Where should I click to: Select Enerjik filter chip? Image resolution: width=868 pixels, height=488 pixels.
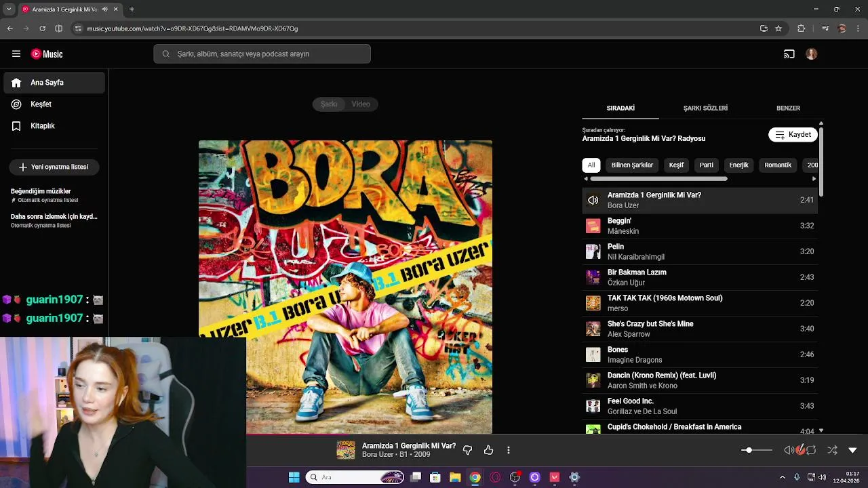click(x=738, y=165)
